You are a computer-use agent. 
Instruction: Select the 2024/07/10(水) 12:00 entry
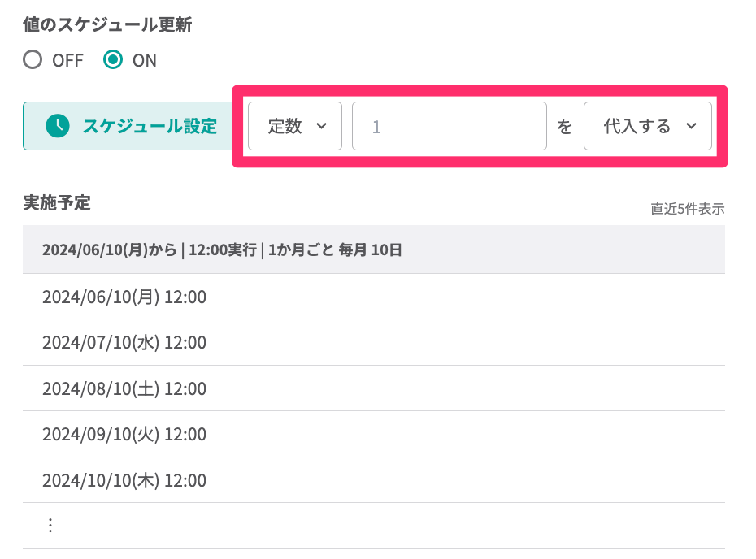pyautogui.click(x=124, y=343)
